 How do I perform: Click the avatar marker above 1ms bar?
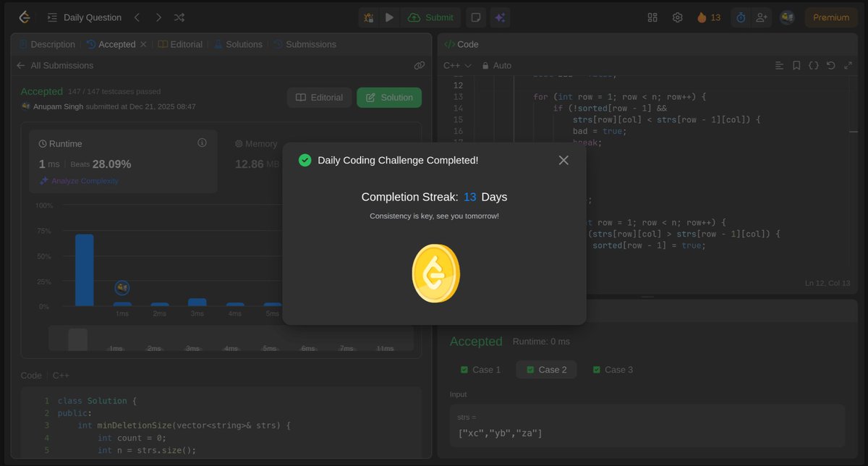[122, 288]
